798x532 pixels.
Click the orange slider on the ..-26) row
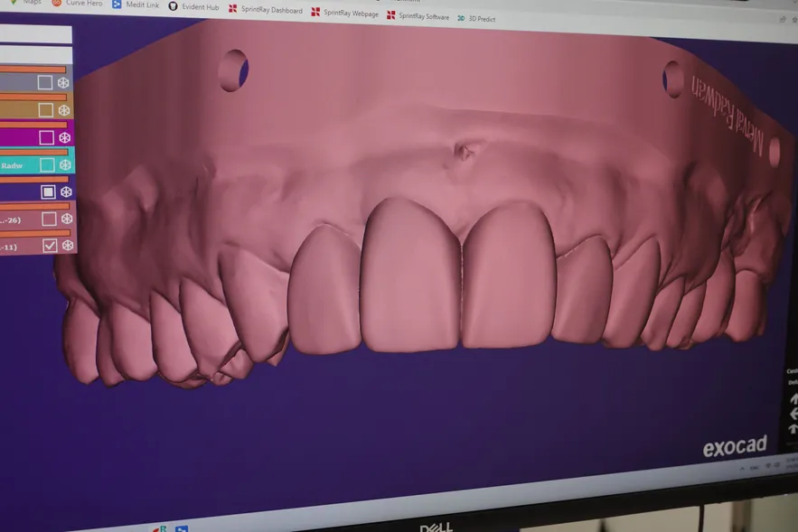click(34, 206)
